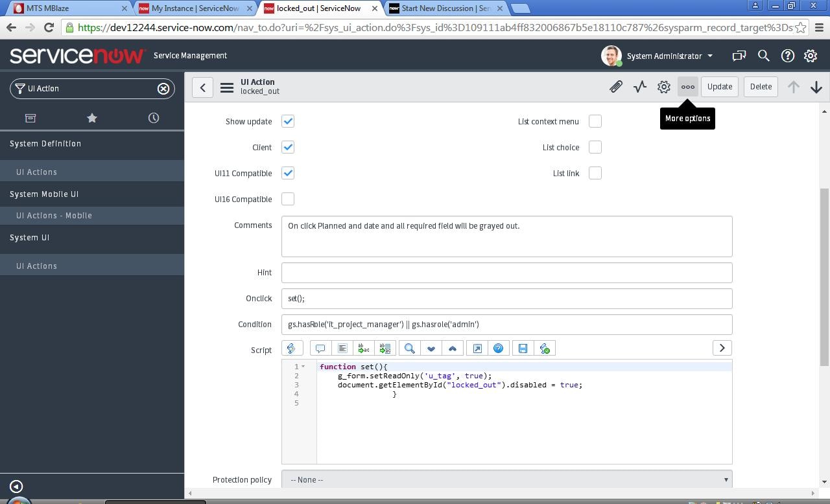Open system settings gear in header
Image resolution: width=830 pixels, height=504 pixels.
pos(811,56)
